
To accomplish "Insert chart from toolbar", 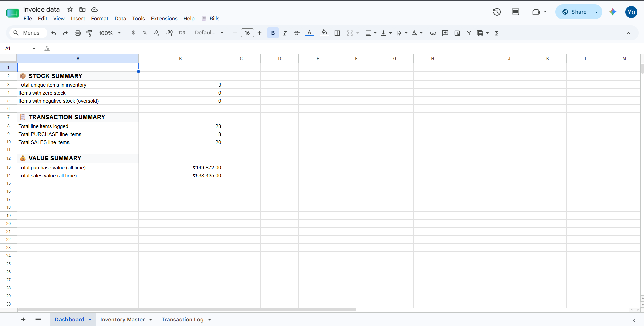I will [x=457, y=33].
